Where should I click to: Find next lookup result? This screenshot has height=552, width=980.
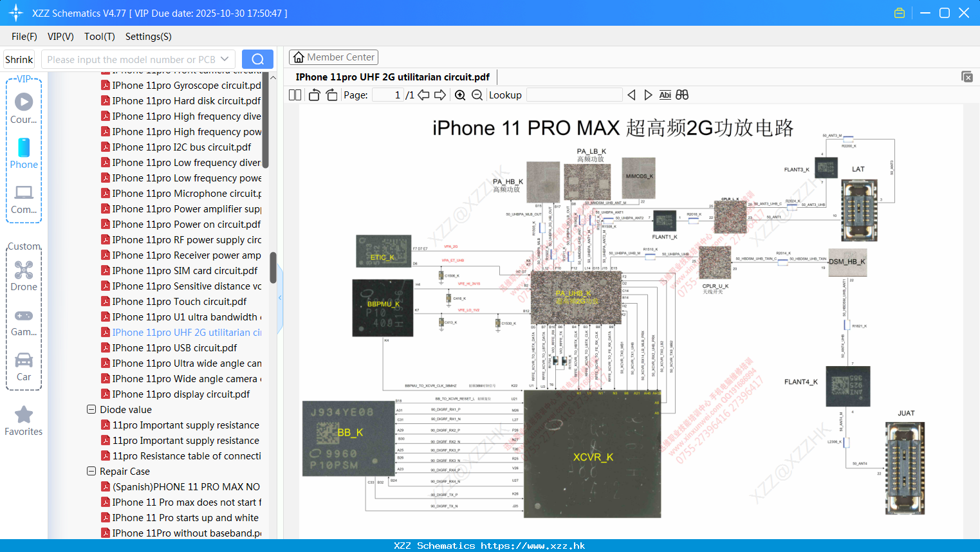[x=648, y=95]
